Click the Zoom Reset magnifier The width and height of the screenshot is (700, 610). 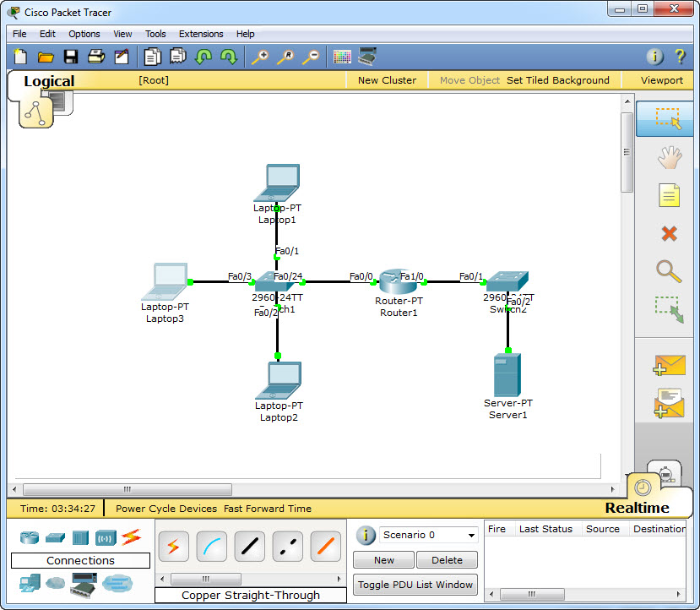coord(285,57)
